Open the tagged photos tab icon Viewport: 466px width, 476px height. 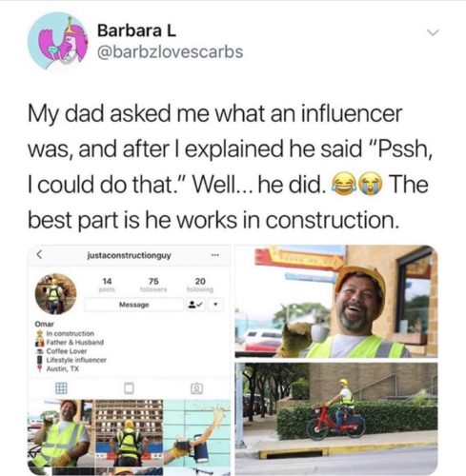point(197,388)
